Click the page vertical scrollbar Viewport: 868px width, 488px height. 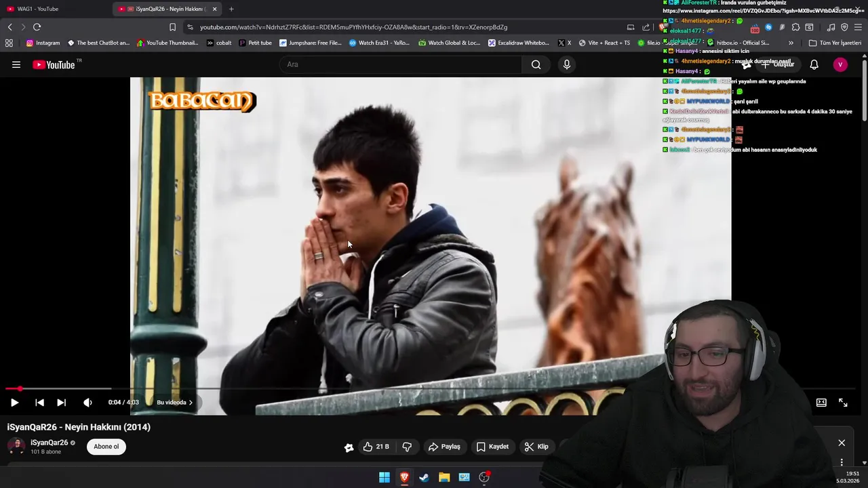click(865, 91)
